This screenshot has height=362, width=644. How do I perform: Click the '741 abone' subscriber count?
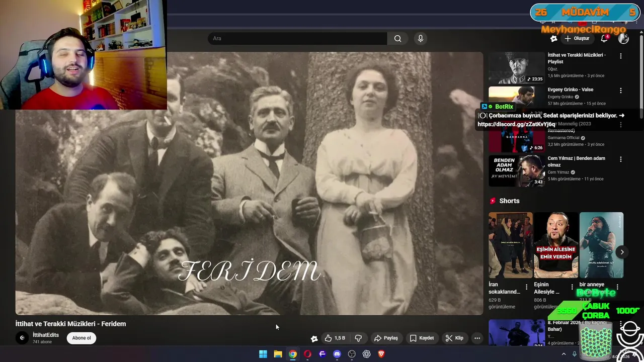tap(42, 342)
